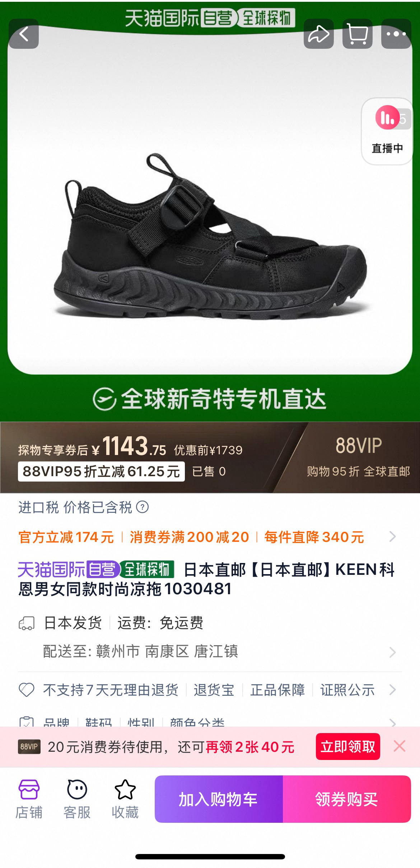Tap the back arrow icon
Screen dimensions: 420x868
pos(24,34)
